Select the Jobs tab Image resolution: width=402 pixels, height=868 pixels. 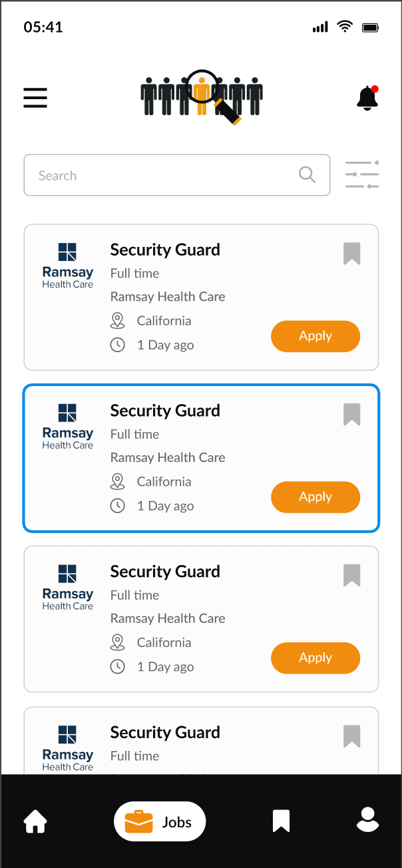click(160, 821)
